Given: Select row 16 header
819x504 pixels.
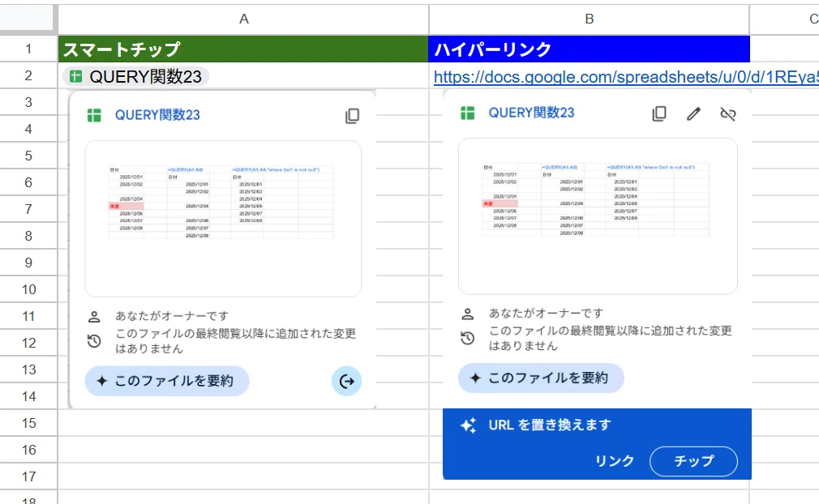Looking at the screenshot, I should [x=28, y=450].
